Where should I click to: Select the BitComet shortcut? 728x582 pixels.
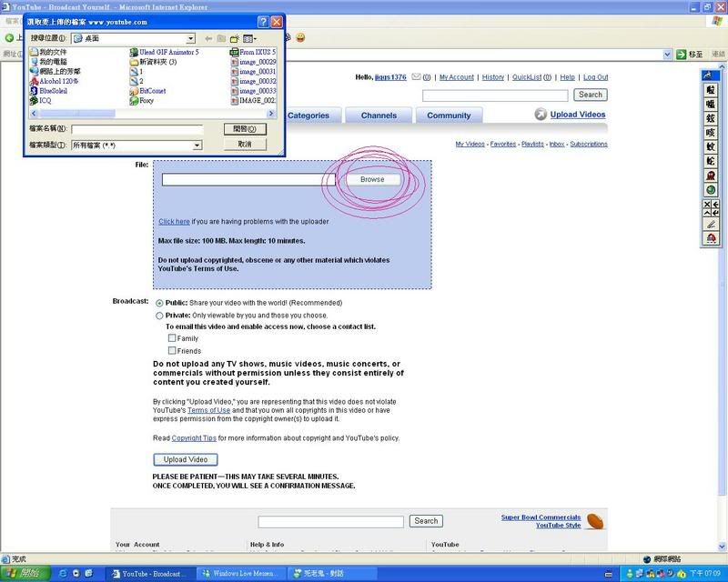tap(147, 91)
